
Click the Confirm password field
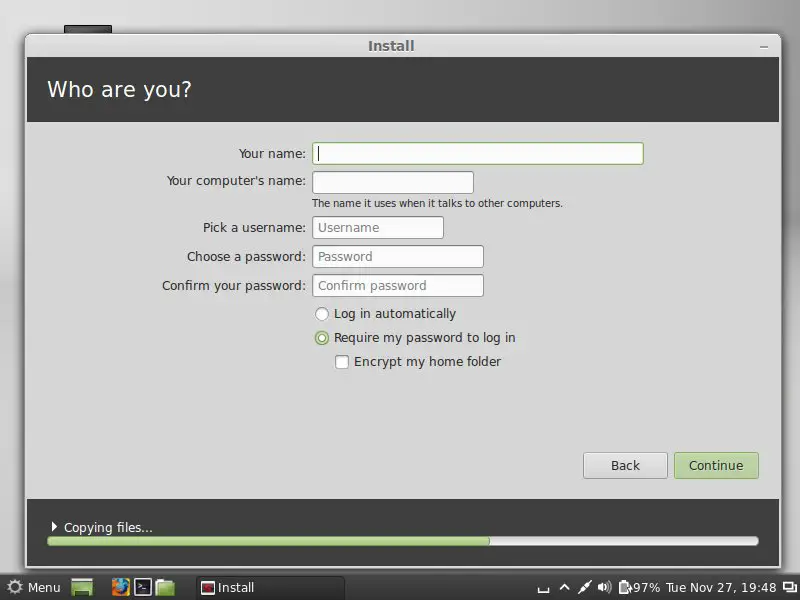398,286
